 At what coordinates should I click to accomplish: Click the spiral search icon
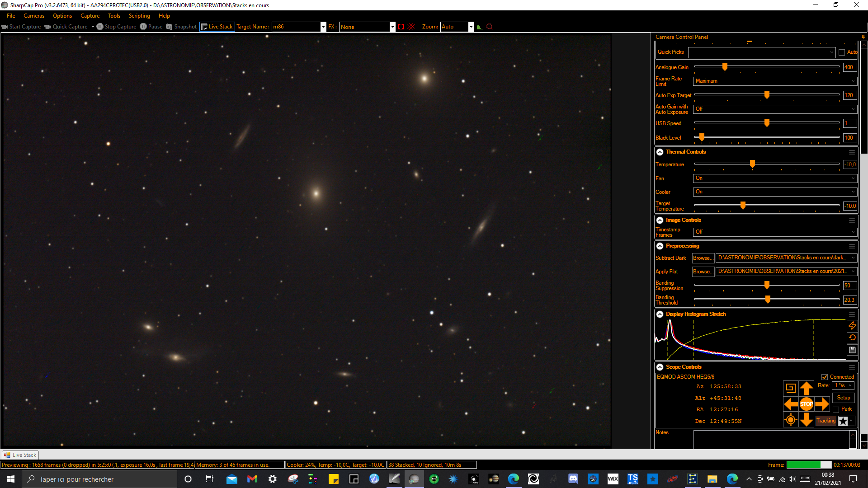click(791, 388)
